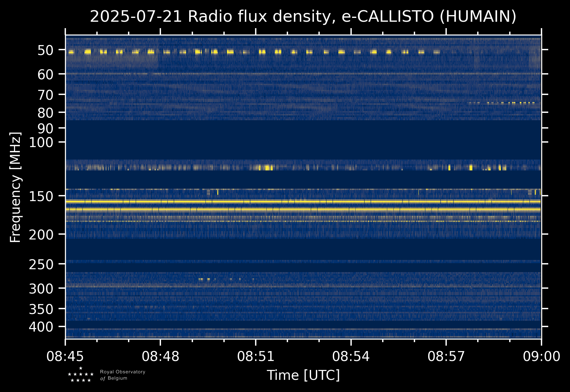Select the 08:48 time tick label
This screenshot has height=392, width=570.
coord(160,357)
